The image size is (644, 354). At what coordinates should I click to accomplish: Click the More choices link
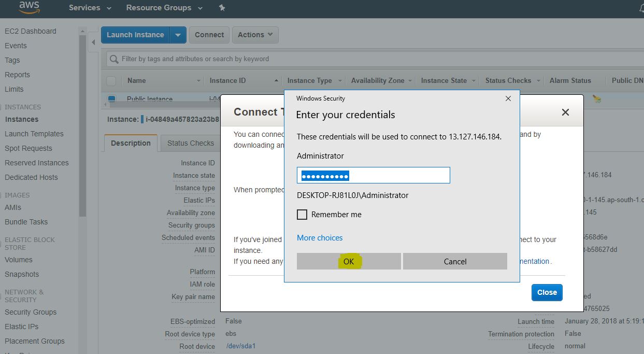pyautogui.click(x=320, y=238)
